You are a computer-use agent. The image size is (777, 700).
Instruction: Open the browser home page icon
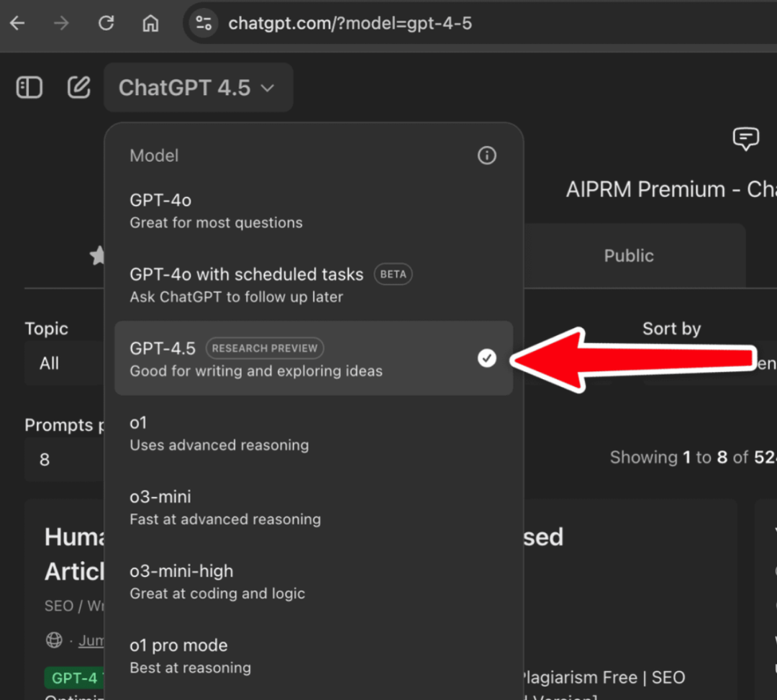pyautogui.click(x=150, y=23)
